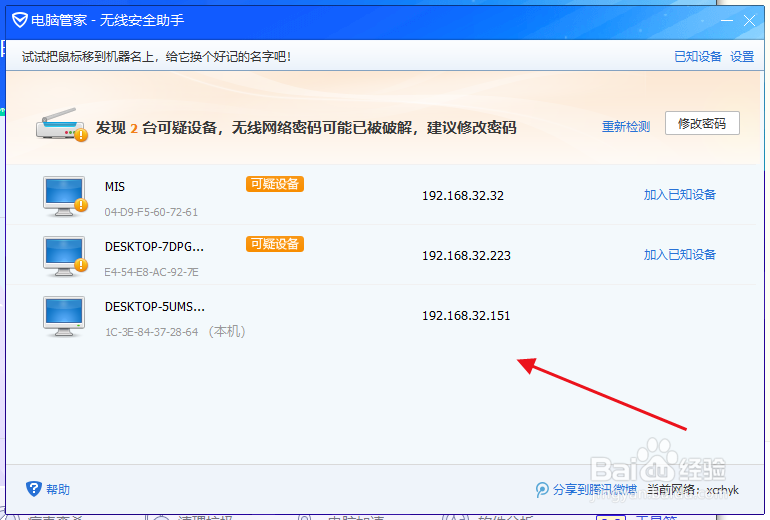This screenshot has height=520, width=770.
Task: Open the 帮助 help link
Action: 58,489
